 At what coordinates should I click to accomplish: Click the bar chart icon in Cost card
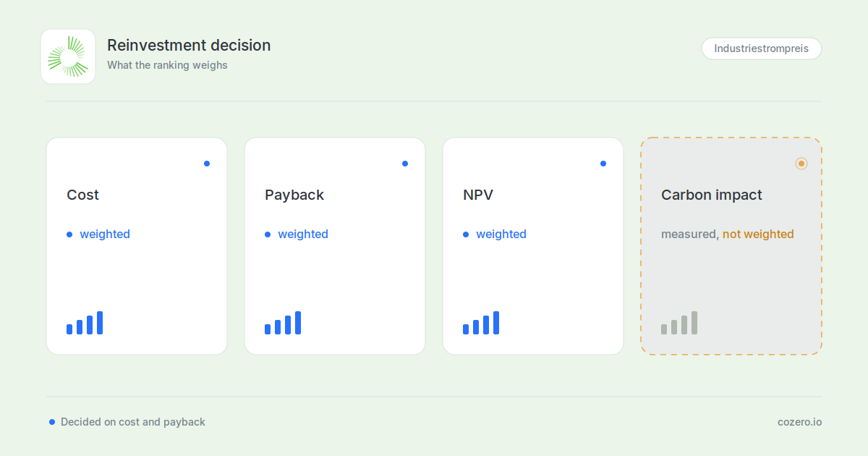click(x=85, y=323)
